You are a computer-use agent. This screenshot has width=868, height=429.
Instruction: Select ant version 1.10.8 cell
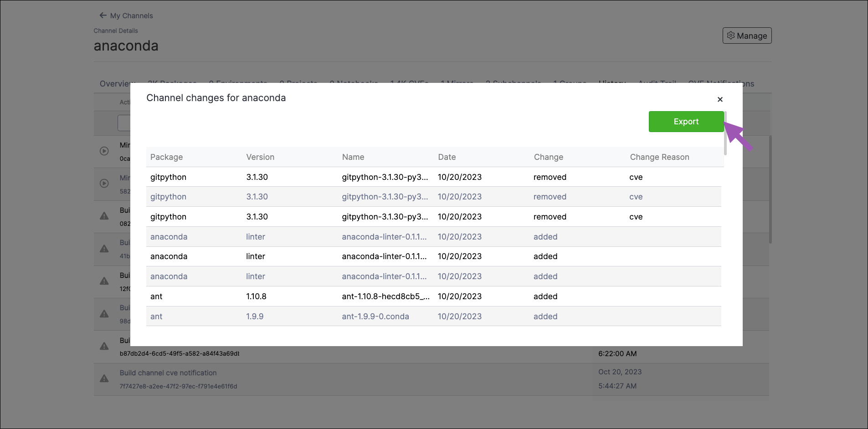pos(256,296)
